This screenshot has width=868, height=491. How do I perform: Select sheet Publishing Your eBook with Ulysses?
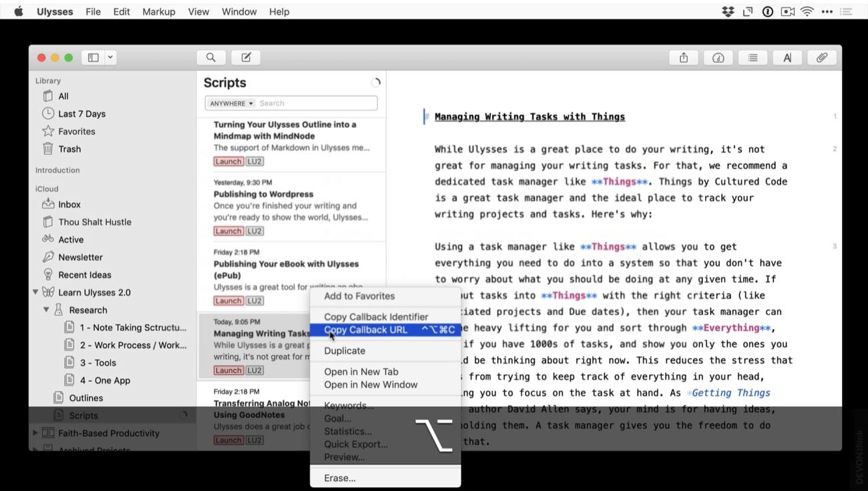[291, 277]
